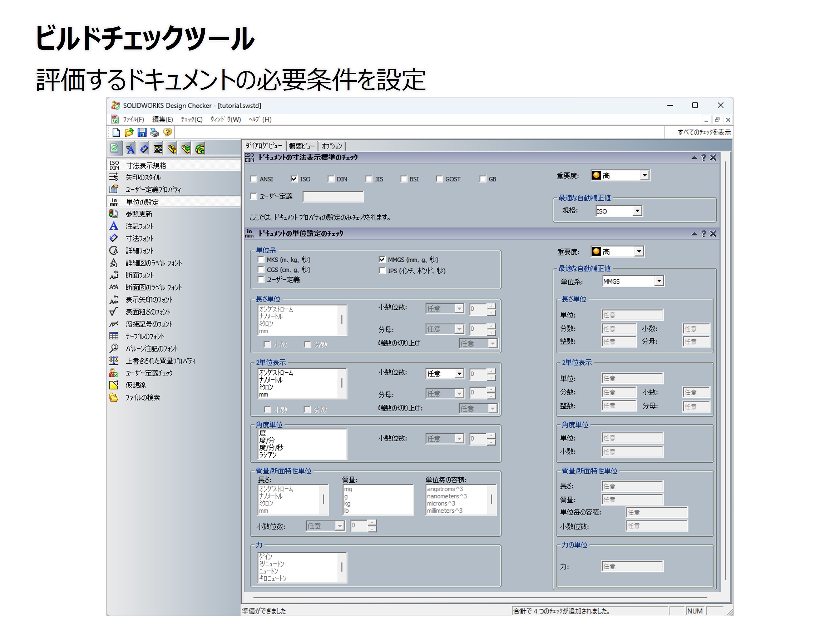Image resolution: width=840 pixels, height=630 pixels.
Task: Open the 重要度 dropdown in the dimension standard check
Action: coord(645,175)
